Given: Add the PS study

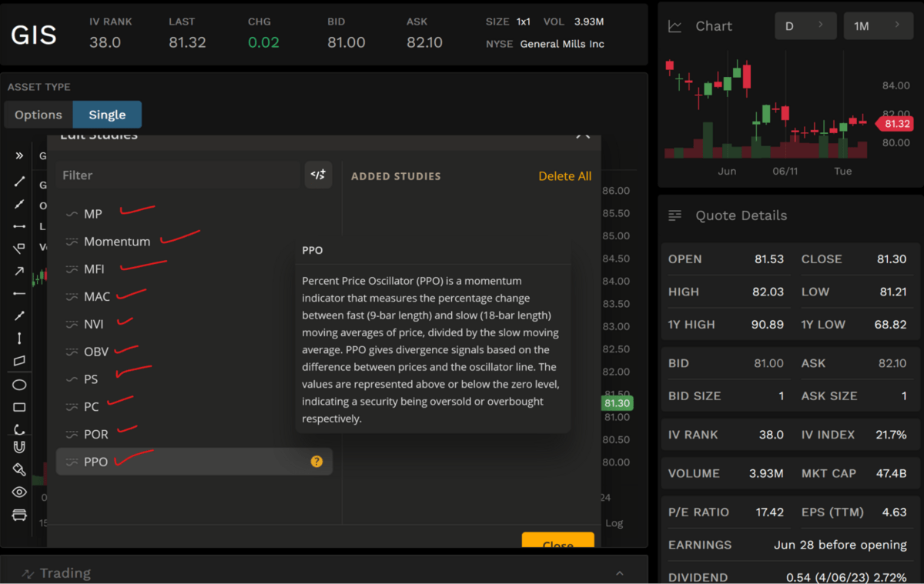Looking at the screenshot, I should coord(194,379).
